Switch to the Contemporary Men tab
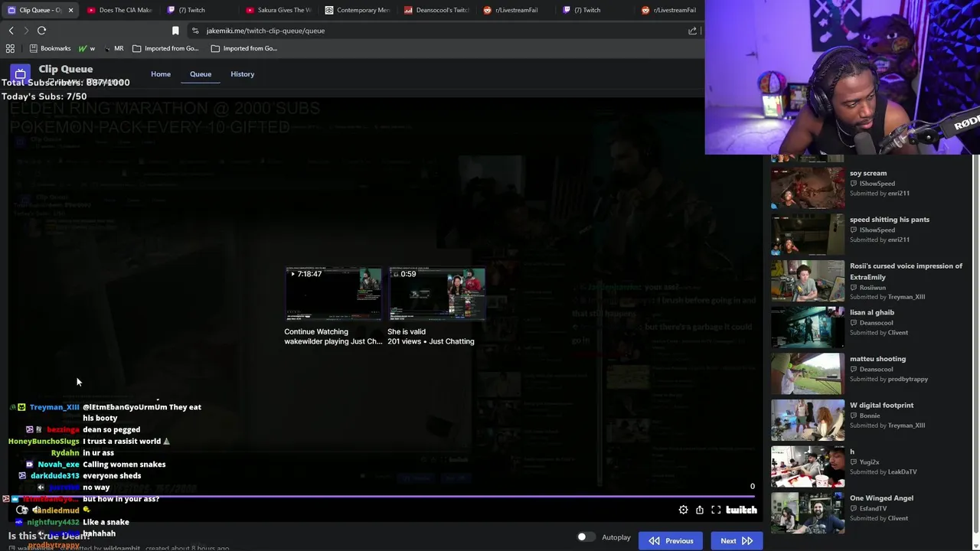This screenshot has height=551, width=980. (358, 10)
